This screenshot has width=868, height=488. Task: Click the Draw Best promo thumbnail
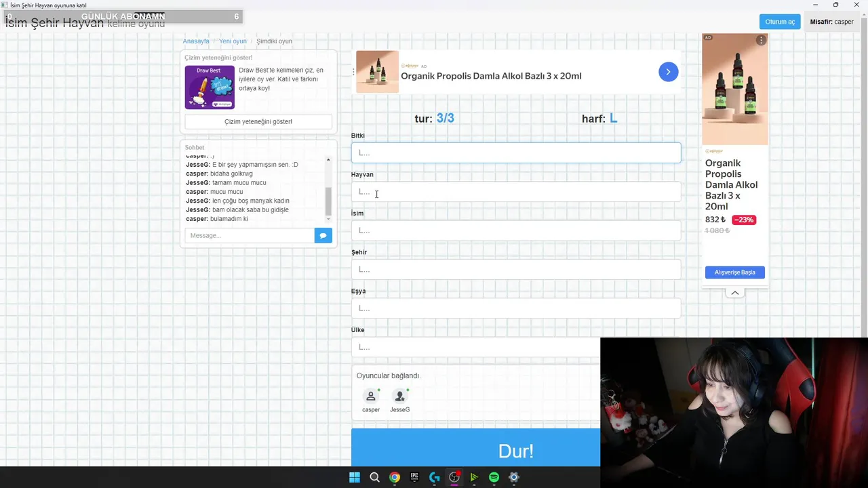210,87
